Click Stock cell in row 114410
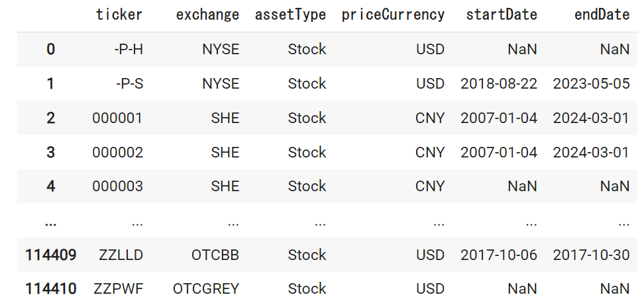 pos(307,288)
